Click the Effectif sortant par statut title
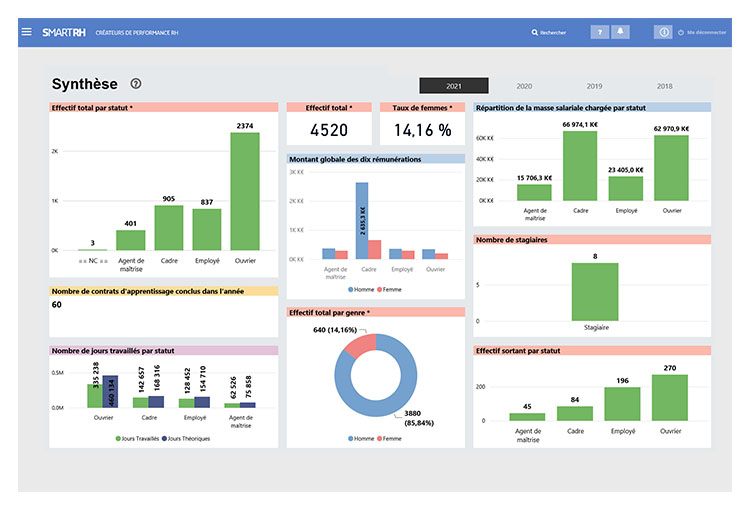Image resolution: width=750 pixels, height=510 pixels. (x=518, y=351)
